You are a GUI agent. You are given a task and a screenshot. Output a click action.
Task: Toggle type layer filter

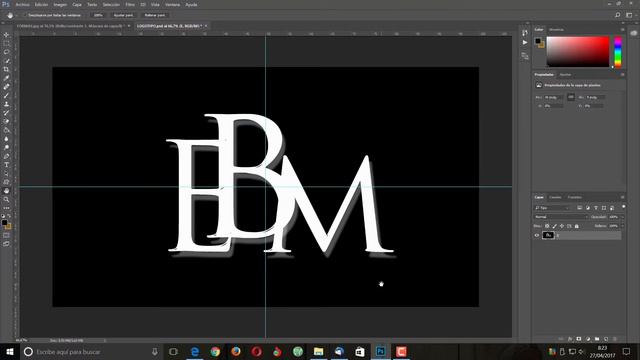[x=596, y=208]
